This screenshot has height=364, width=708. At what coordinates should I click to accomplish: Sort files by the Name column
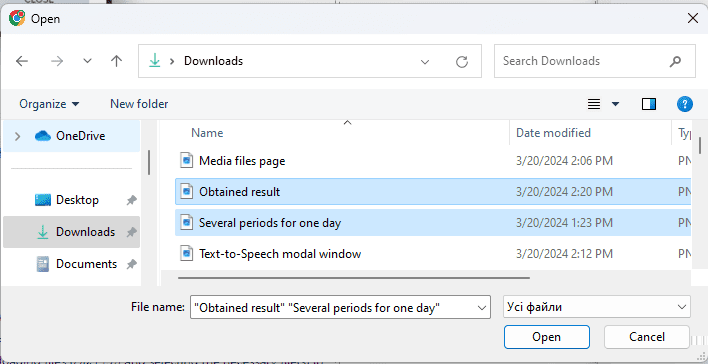point(207,133)
